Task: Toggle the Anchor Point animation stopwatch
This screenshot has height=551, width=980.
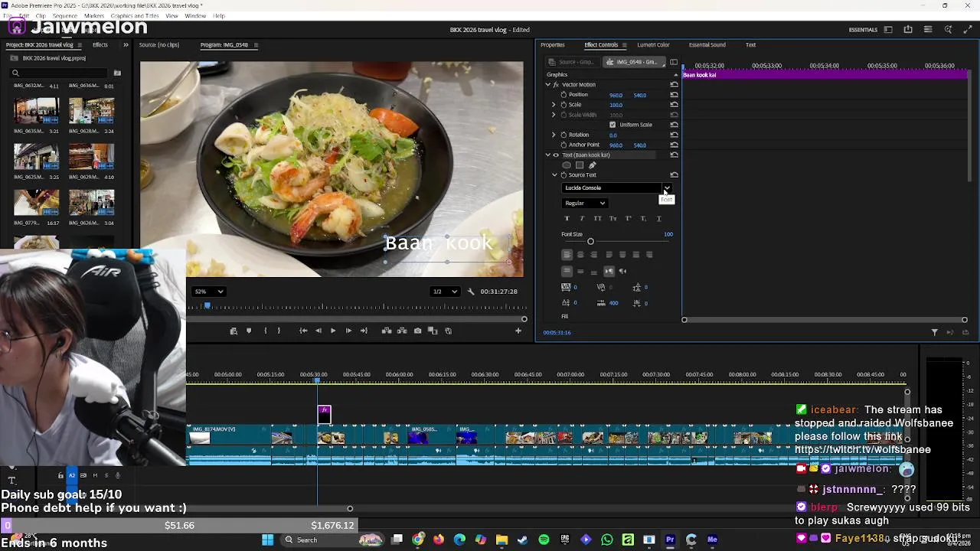Action: coord(563,145)
